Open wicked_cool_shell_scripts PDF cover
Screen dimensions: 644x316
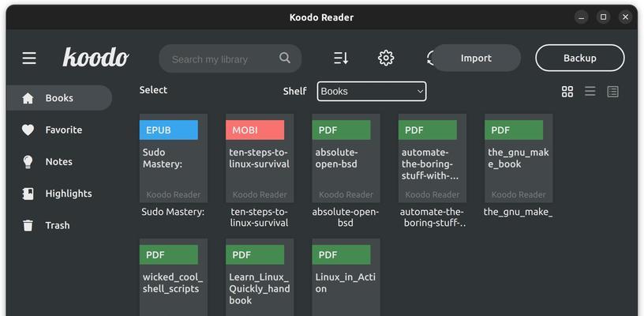pyautogui.click(x=174, y=277)
